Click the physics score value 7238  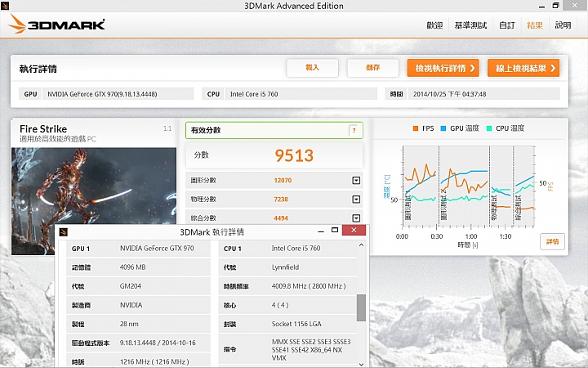click(x=281, y=199)
